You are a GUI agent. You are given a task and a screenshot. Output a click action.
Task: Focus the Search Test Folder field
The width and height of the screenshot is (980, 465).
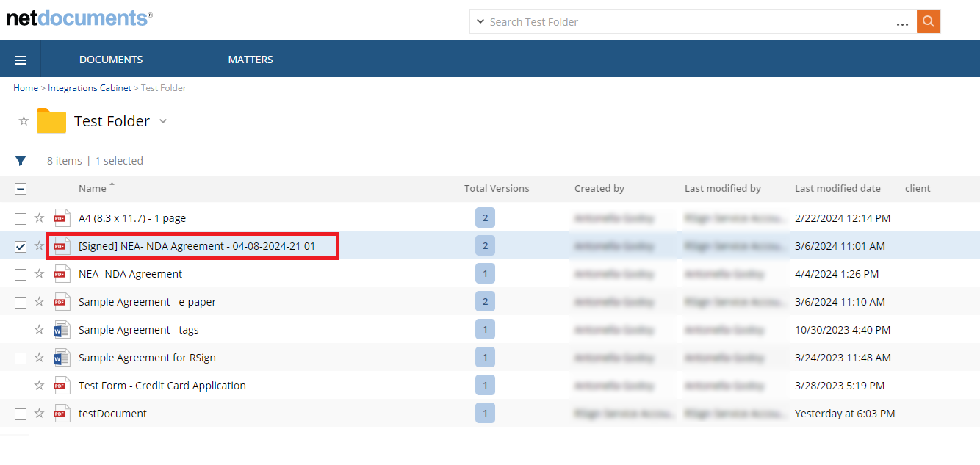point(691,22)
